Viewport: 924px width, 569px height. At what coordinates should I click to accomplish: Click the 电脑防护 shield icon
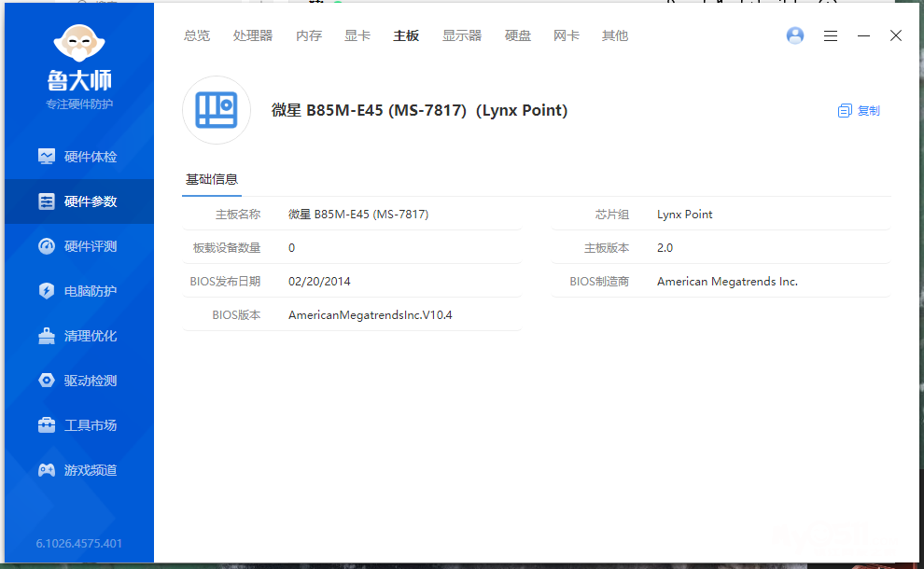click(x=47, y=291)
